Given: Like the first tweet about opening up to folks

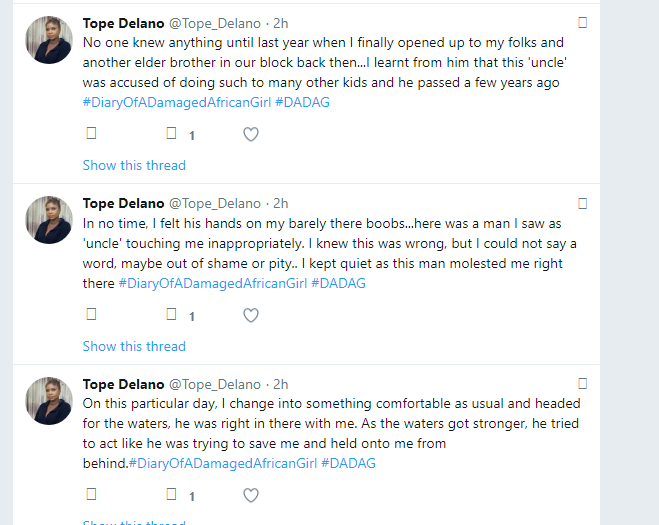Looking at the screenshot, I should point(251,134).
